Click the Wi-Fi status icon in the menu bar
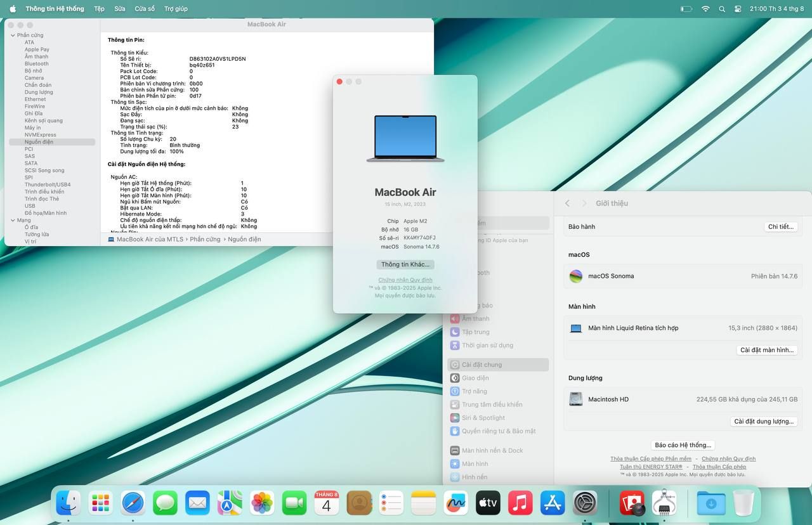 tap(705, 9)
